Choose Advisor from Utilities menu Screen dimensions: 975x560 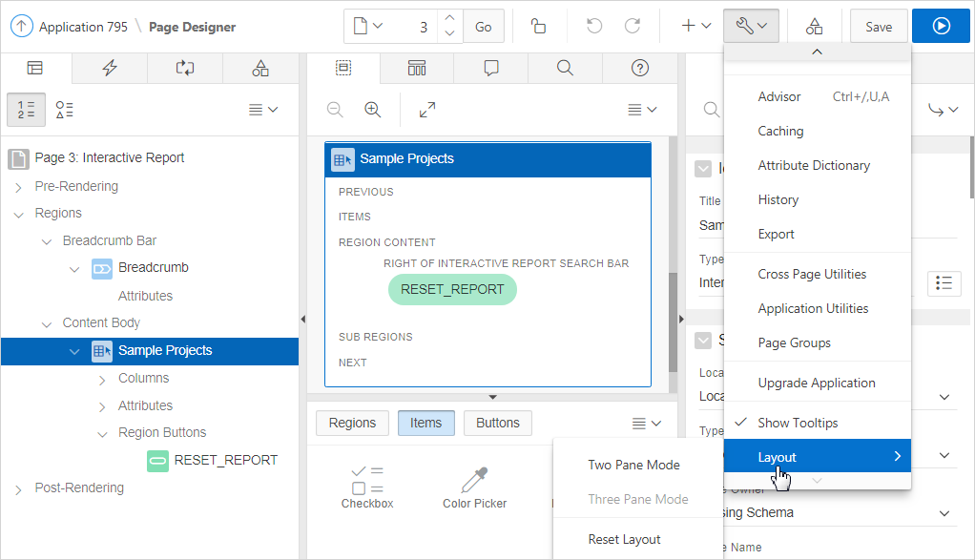818,97
